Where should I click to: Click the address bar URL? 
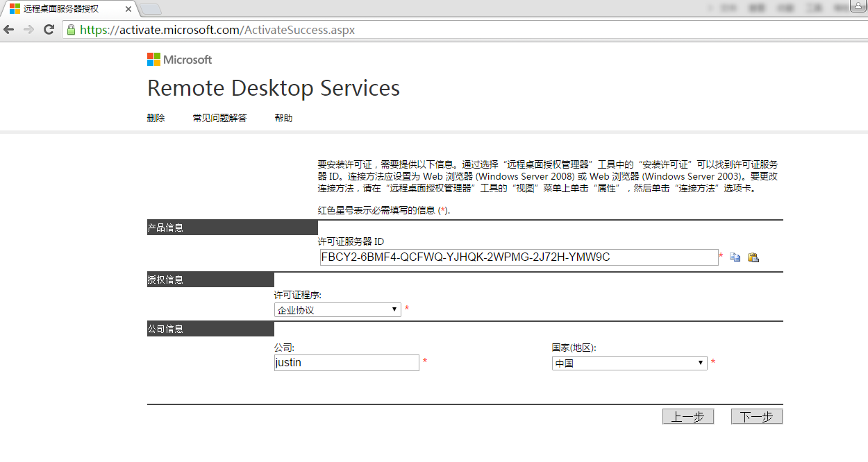217,30
